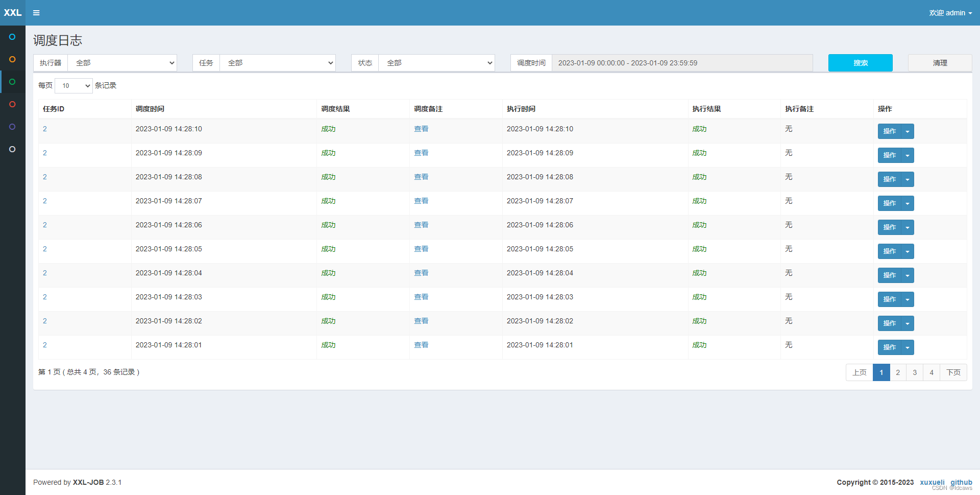The image size is (980, 495).
Task: Click 上页 previous page button
Action: click(x=860, y=372)
